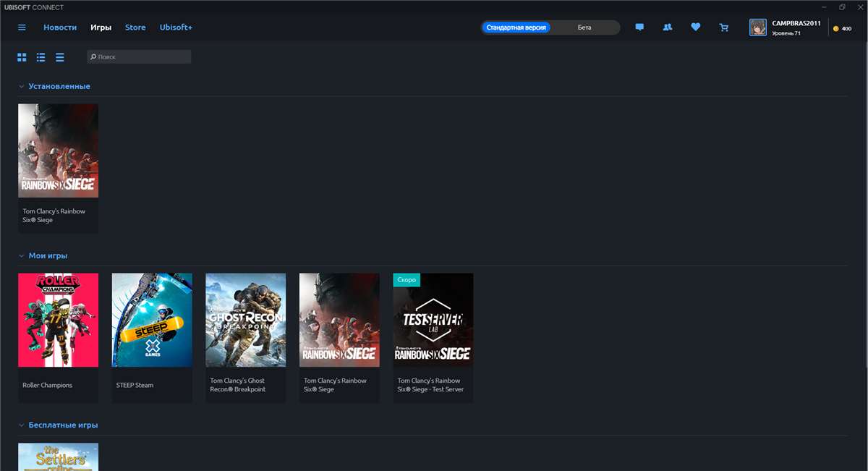Open the Store tab
Image resolution: width=868 pixels, height=471 pixels.
[x=135, y=27]
